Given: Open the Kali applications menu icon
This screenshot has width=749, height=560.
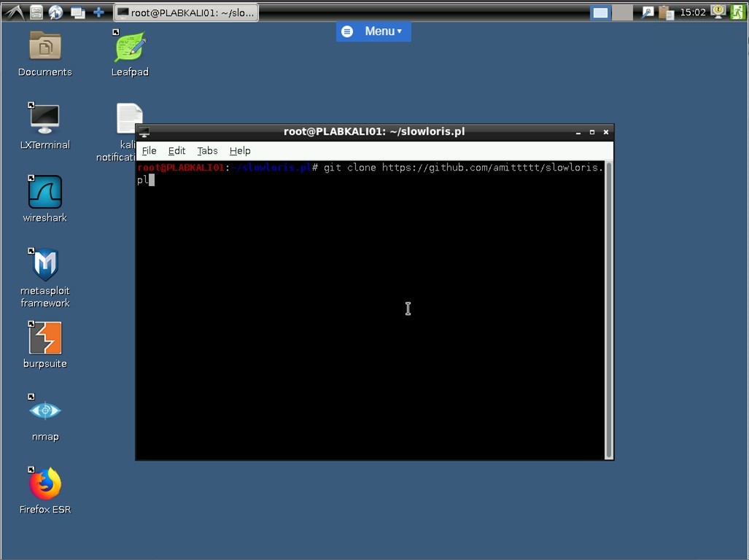Looking at the screenshot, I should (13, 12).
